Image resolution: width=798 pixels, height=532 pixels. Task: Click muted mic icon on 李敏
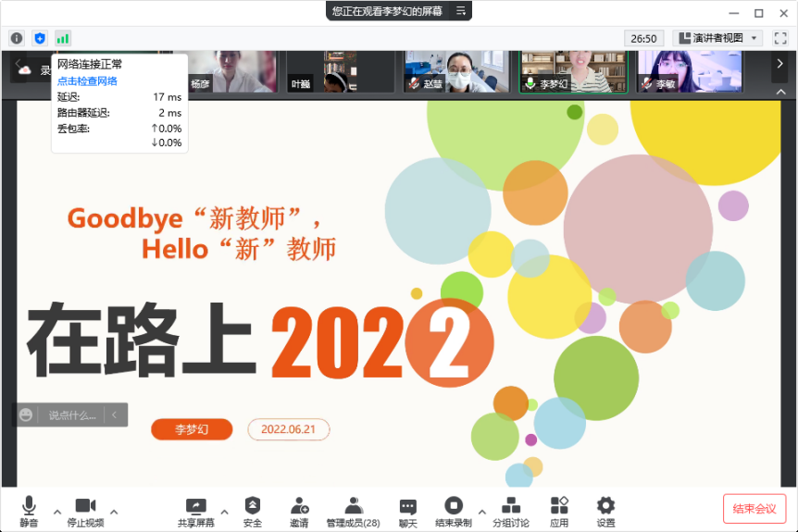click(646, 82)
